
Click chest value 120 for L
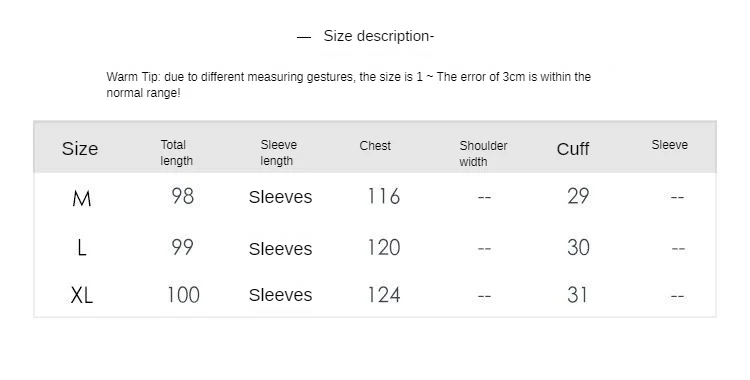pos(384,247)
